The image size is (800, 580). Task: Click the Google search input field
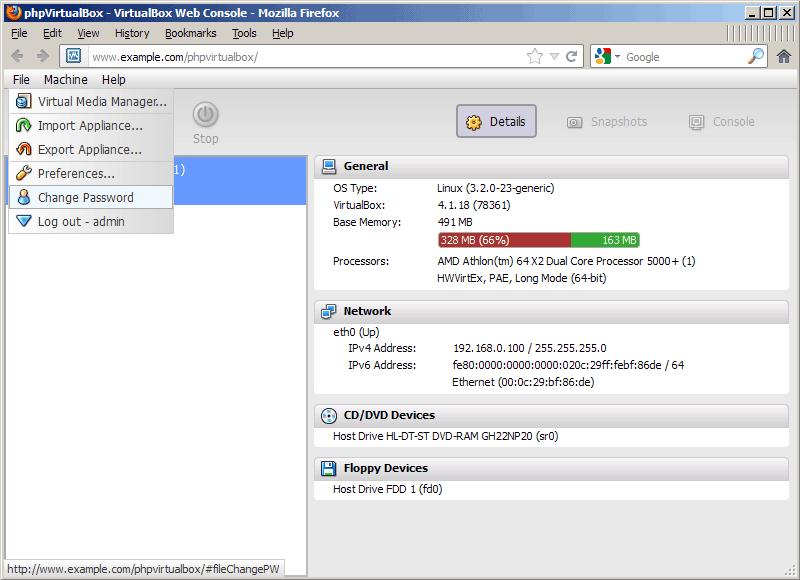coord(660,56)
